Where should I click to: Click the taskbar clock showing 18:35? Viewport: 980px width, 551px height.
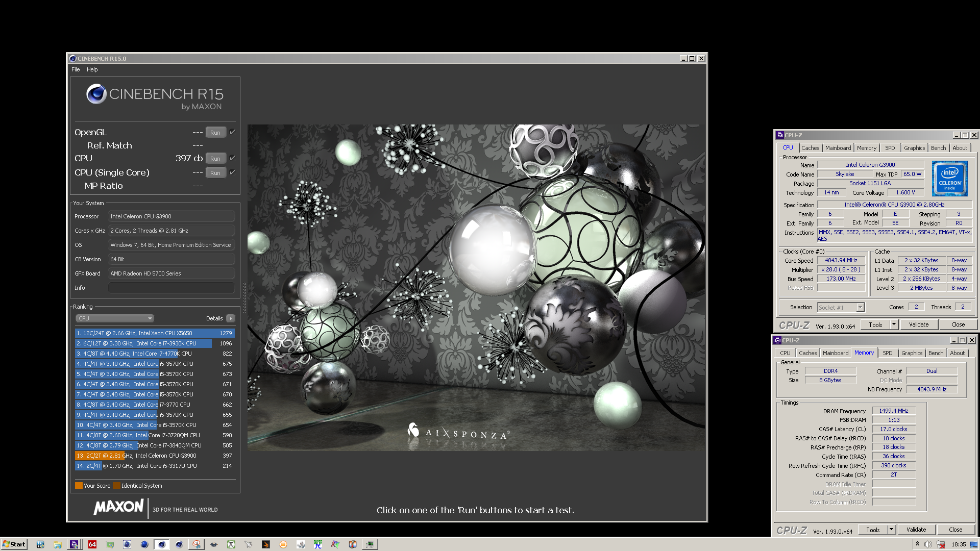coord(958,544)
